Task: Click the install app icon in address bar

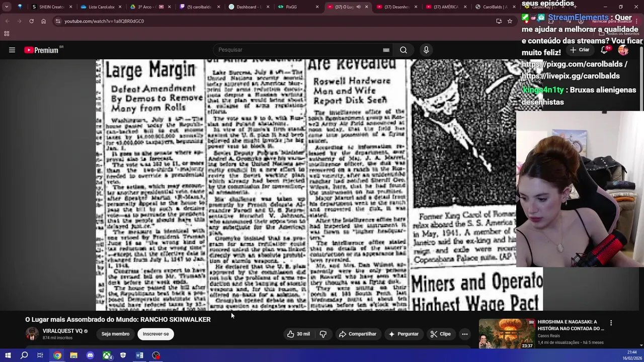Action: tap(499, 21)
